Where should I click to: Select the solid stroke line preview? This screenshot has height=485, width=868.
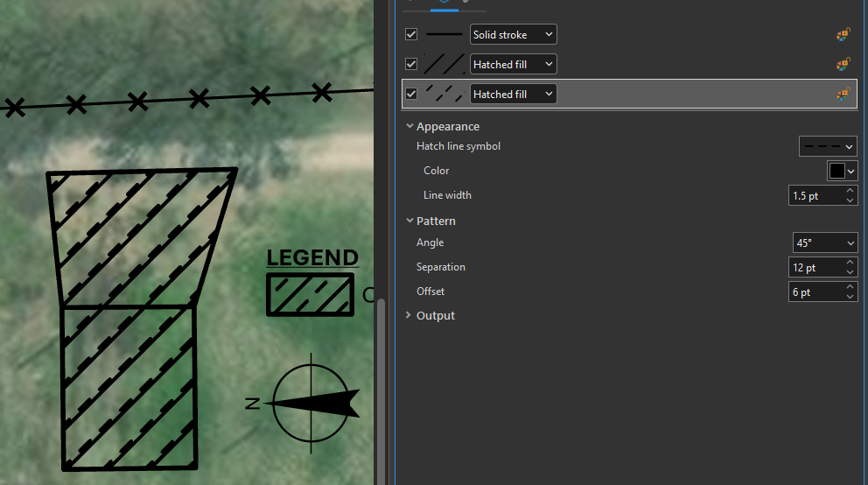(x=444, y=34)
